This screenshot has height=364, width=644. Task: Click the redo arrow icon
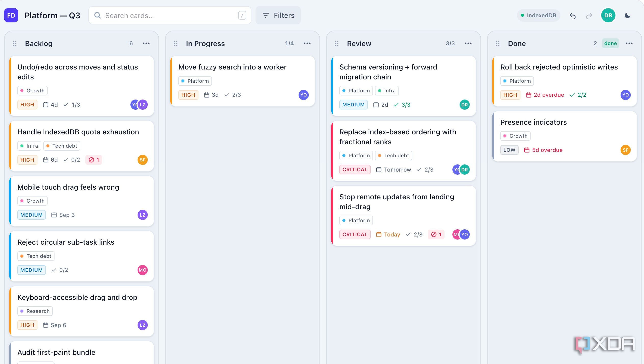[x=589, y=16]
